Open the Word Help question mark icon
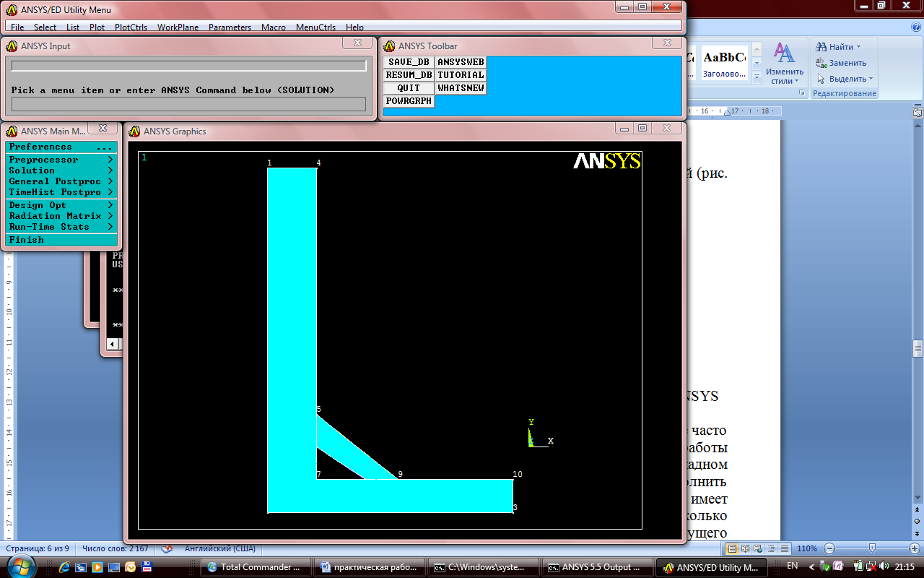Screen dimensions: 924x578 915,26
